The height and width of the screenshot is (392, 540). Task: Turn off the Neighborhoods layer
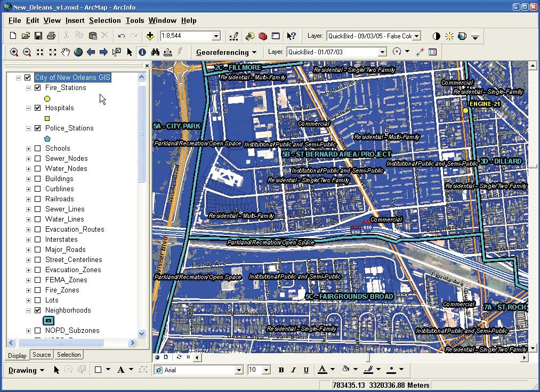(38, 311)
